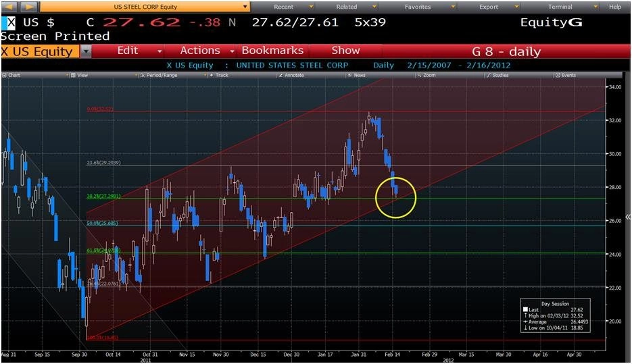This screenshot has height=364, width=632.
Task: Click the Jan 17 date axis label
Action: (x=325, y=355)
